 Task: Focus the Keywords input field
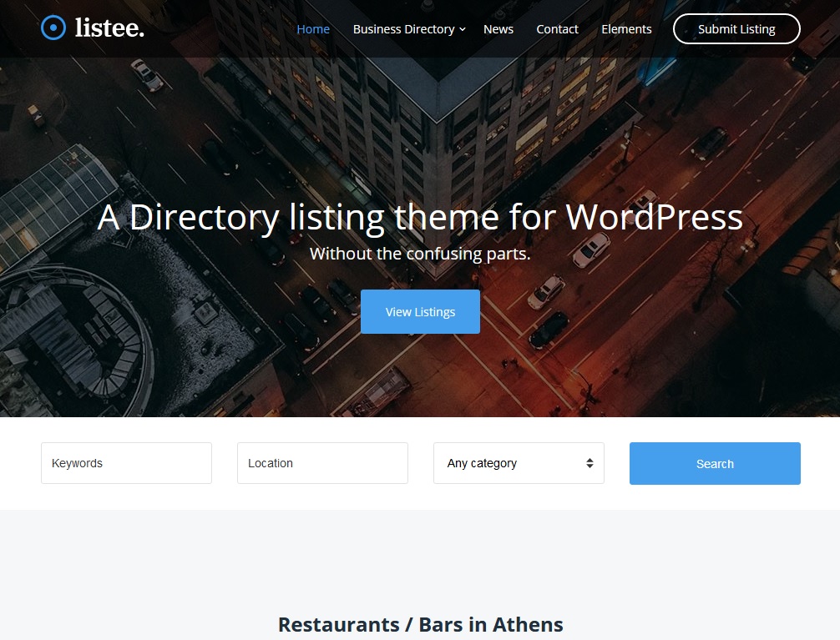[x=126, y=463]
